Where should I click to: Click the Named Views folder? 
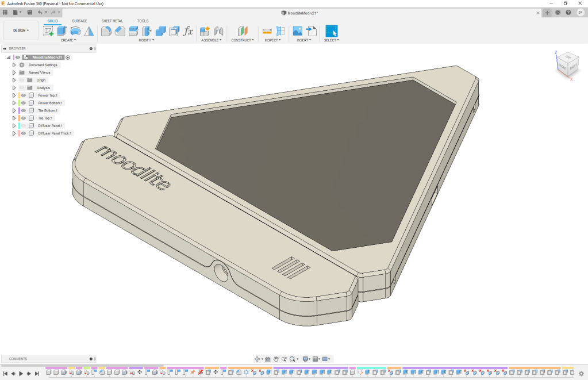pyautogui.click(x=39, y=72)
